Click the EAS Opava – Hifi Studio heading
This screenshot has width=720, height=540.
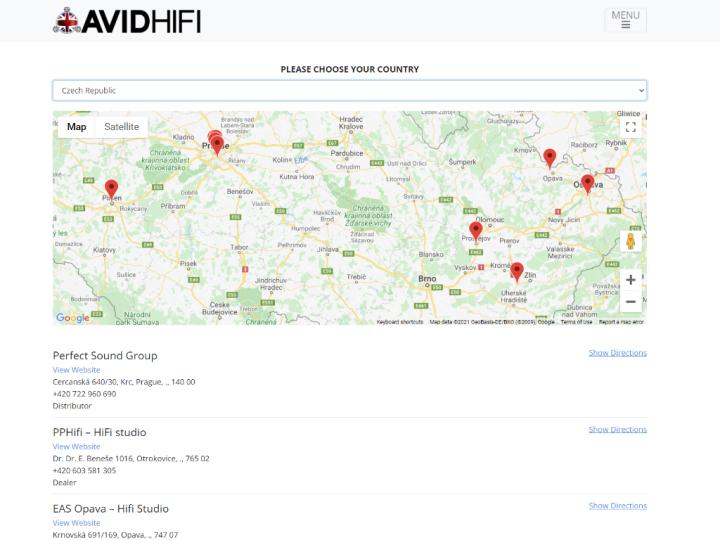pos(111,508)
